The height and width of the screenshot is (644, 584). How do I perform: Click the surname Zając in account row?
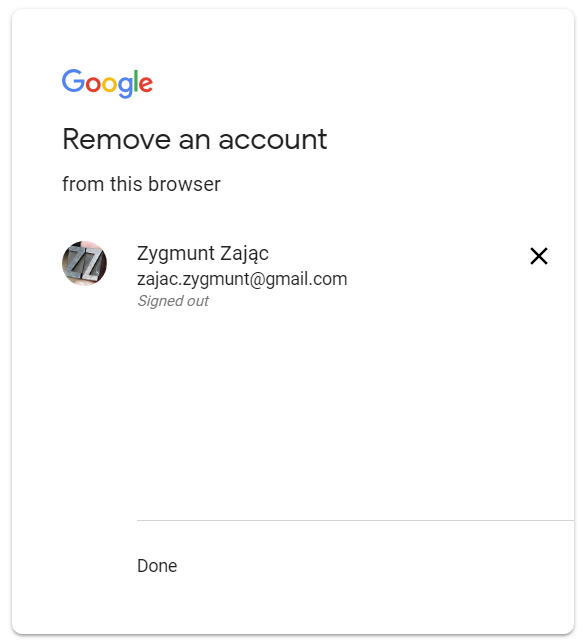click(x=244, y=253)
